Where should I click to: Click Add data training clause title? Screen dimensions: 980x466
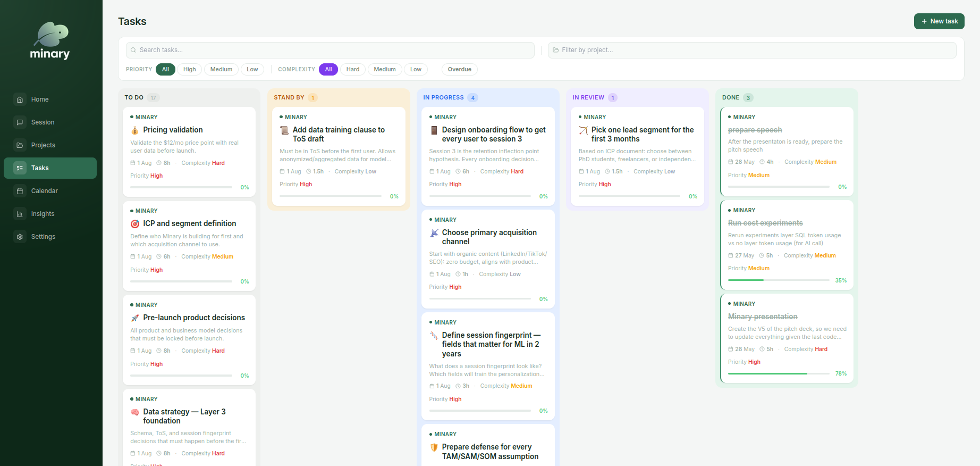coord(339,134)
